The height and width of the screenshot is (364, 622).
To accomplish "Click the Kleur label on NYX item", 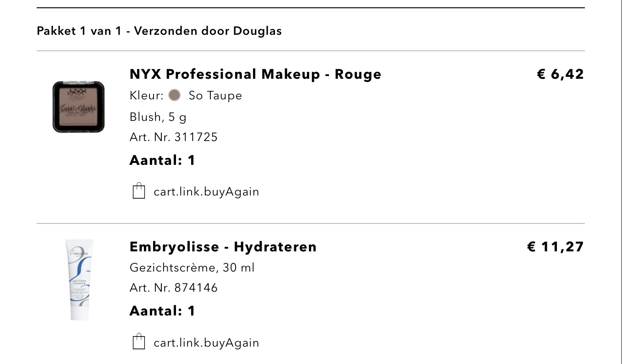I will (x=147, y=96).
